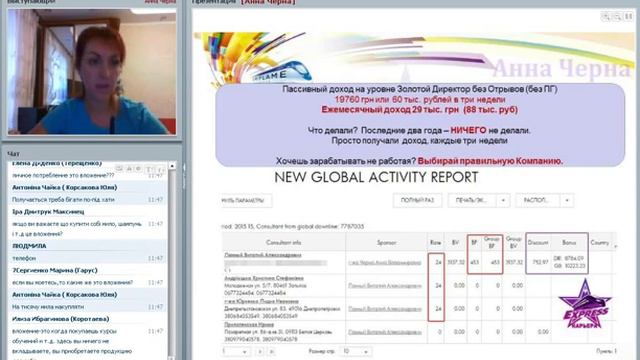This screenshot has height=360, width=640.
Task: Open the consultant link above the Днепропетровск address
Action: pos(261,301)
